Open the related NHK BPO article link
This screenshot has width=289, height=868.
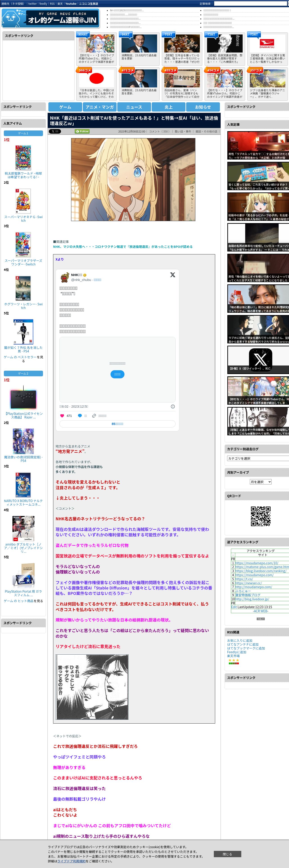tap(123, 247)
